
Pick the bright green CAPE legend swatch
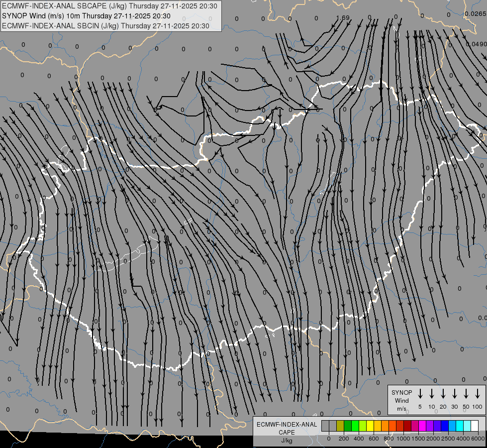pyautogui.click(x=355, y=426)
